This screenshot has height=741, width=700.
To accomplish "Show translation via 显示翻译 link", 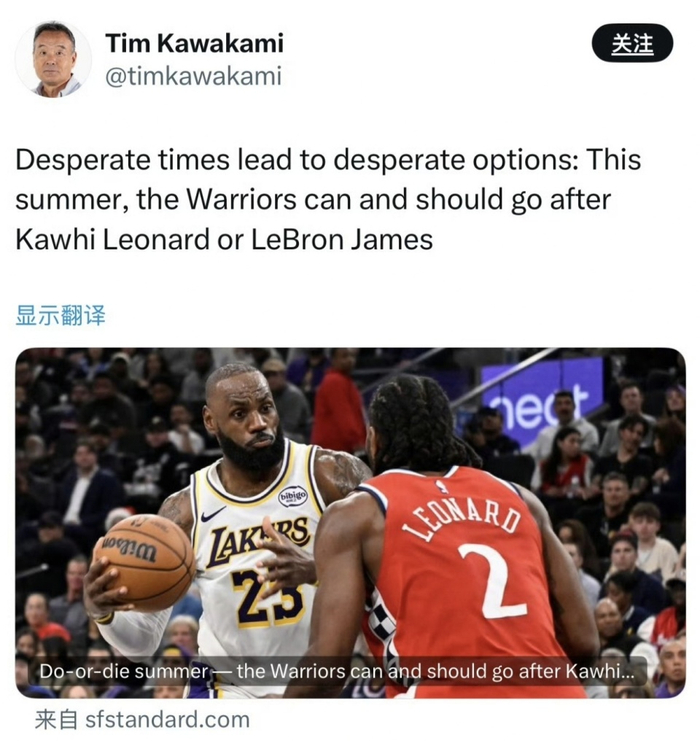I will click(x=60, y=315).
